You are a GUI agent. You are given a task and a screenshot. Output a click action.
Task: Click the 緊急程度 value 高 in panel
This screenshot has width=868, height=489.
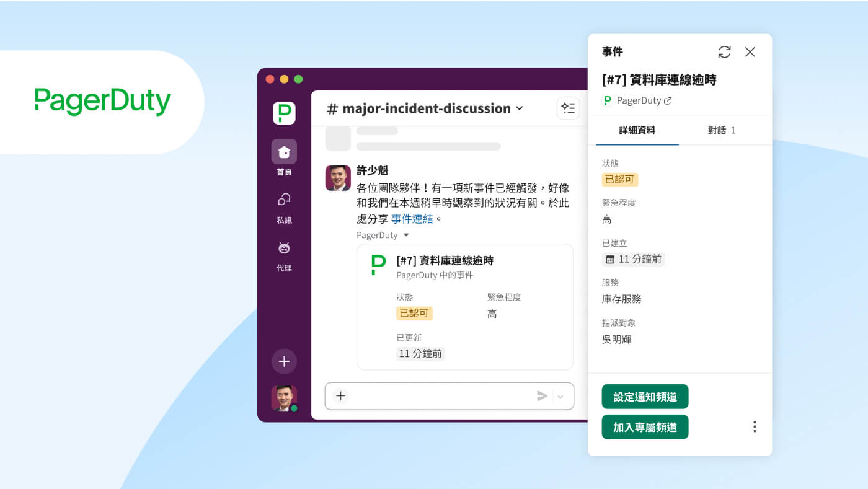[607, 219]
